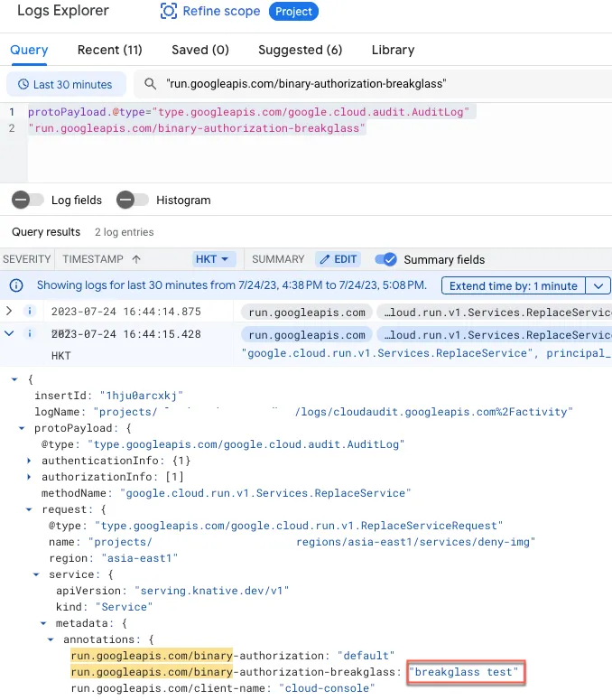Click the SUMMARY column header
This screenshot has width=612, height=700.
278,259
